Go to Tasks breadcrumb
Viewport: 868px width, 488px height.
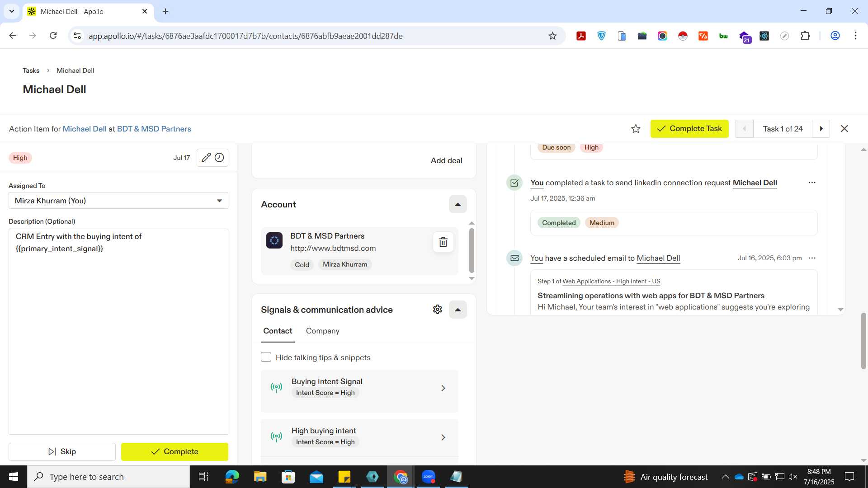coord(31,70)
